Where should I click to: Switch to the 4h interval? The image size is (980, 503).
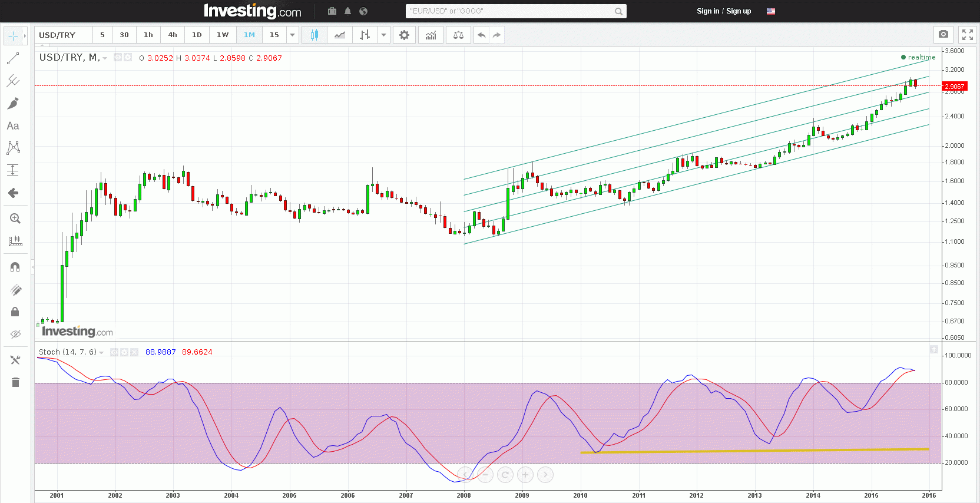[x=173, y=35]
